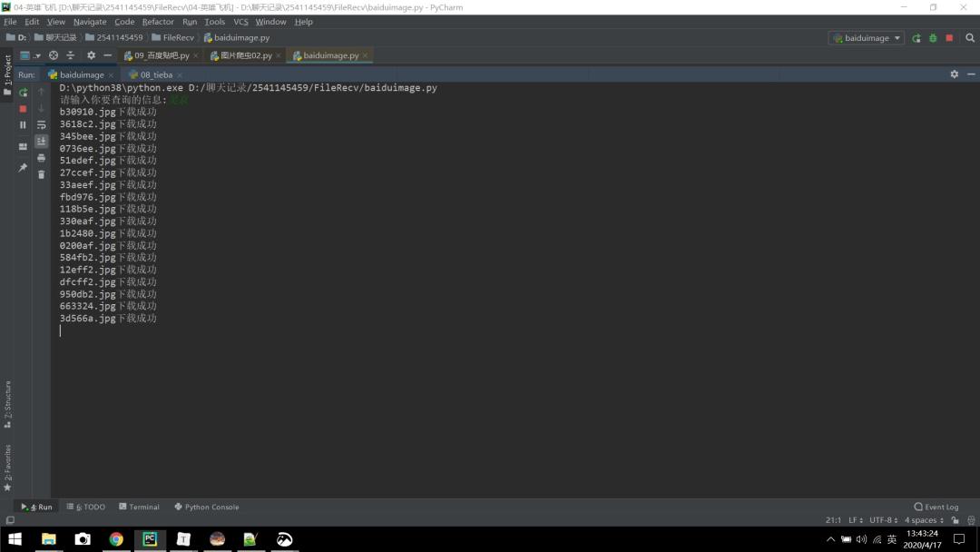The image size is (980, 552).
Task: Open the baiduimage run configuration dropdown
Action: (866, 38)
